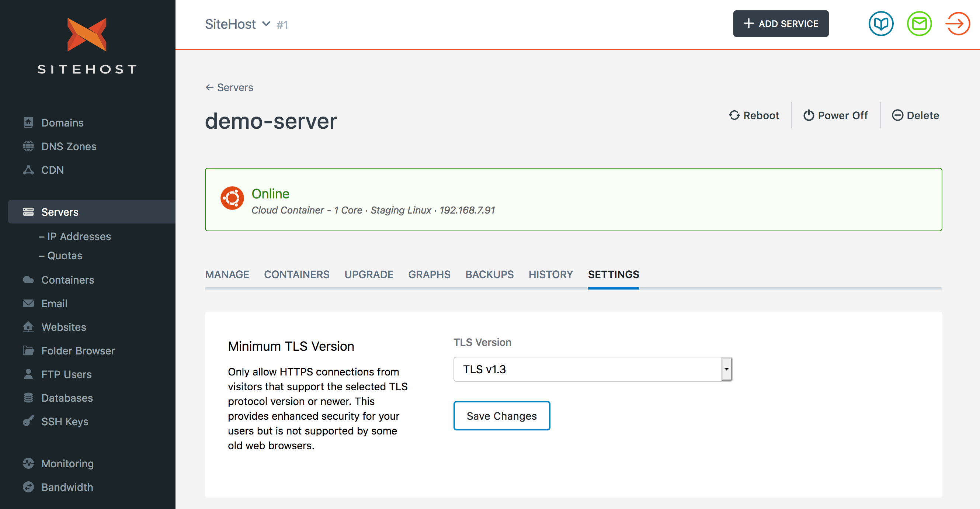The width and height of the screenshot is (980, 509).
Task: Open the documentation book icon
Action: (x=881, y=24)
